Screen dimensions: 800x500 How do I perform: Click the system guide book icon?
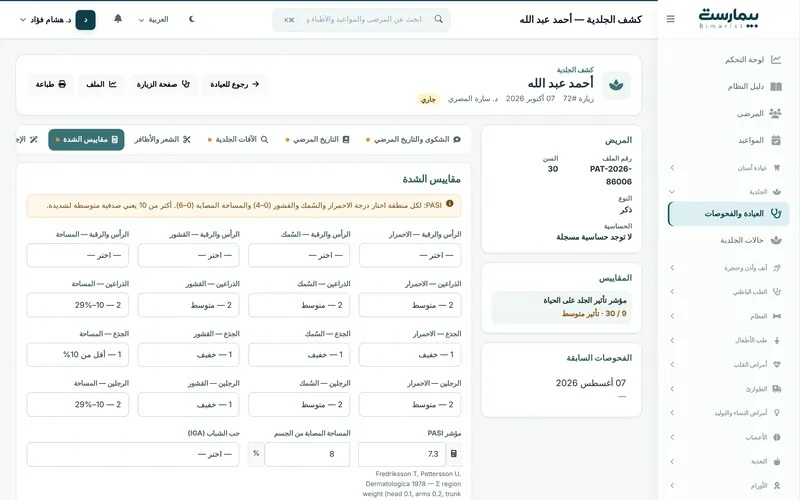[776, 86]
